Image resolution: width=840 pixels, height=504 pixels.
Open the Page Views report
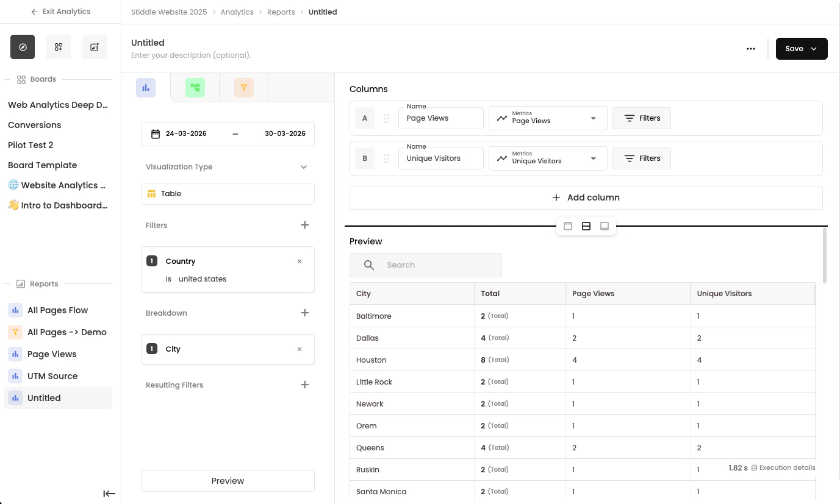58,354
